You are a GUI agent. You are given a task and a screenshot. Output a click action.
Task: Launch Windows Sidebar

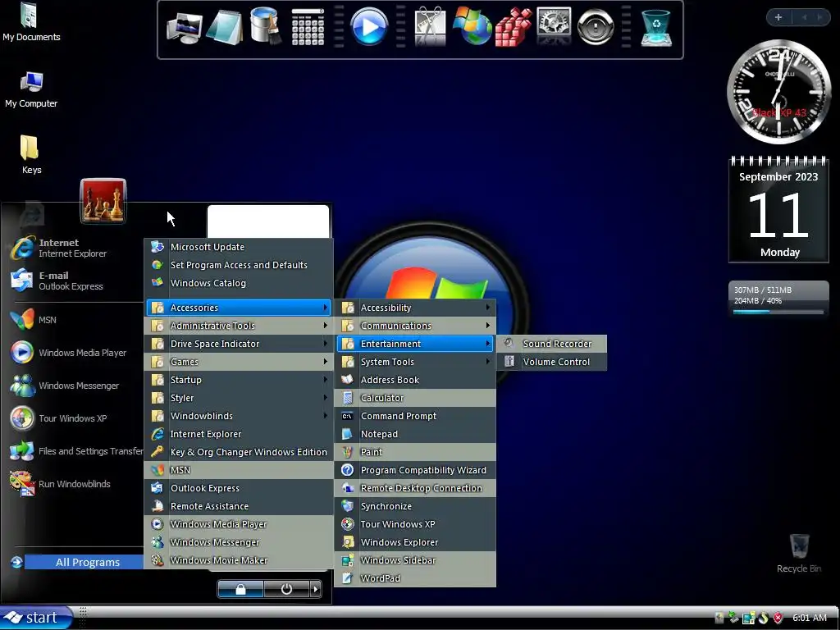(415, 560)
